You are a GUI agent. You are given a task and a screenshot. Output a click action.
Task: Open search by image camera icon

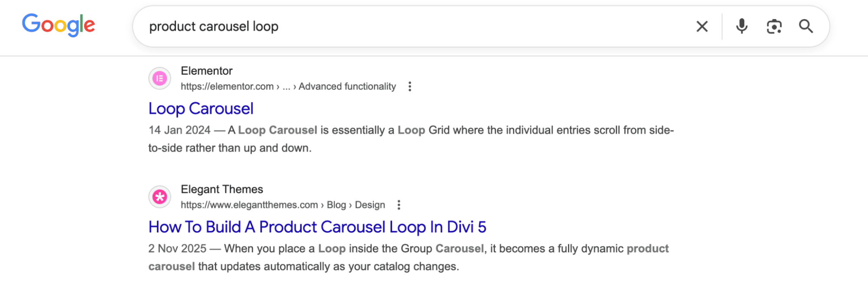[x=774, y=27]
